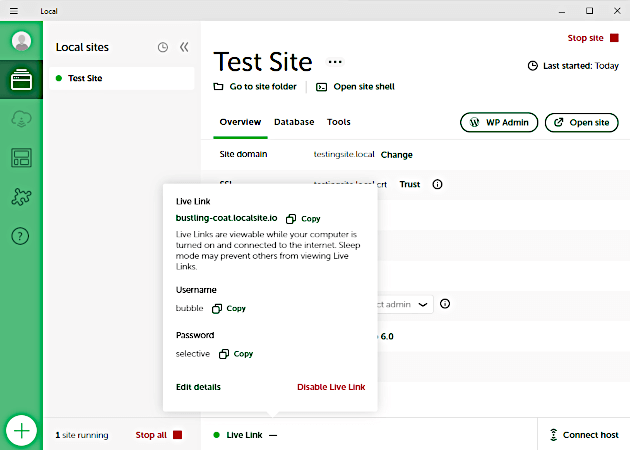This screenshot has height=450, width=630.
Task: Click the 'bubble' username value
Action: coord(190,308)
